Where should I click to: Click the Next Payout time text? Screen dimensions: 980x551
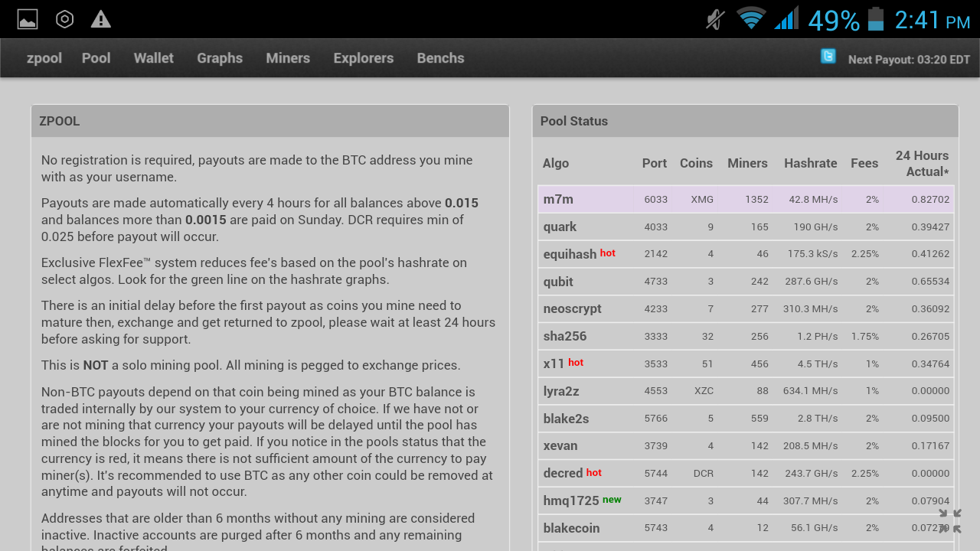tap(909, 60)
